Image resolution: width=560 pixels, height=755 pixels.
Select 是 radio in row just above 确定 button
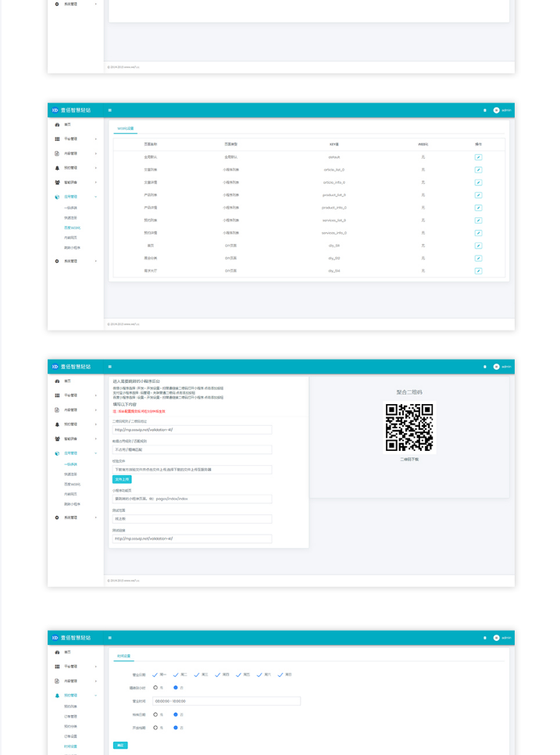[155, 728]
